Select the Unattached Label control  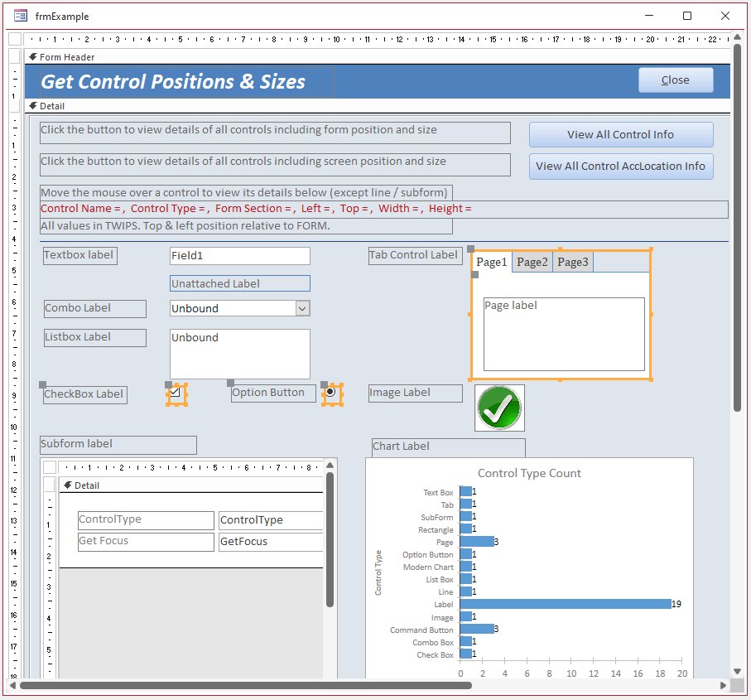pos(240,283)
